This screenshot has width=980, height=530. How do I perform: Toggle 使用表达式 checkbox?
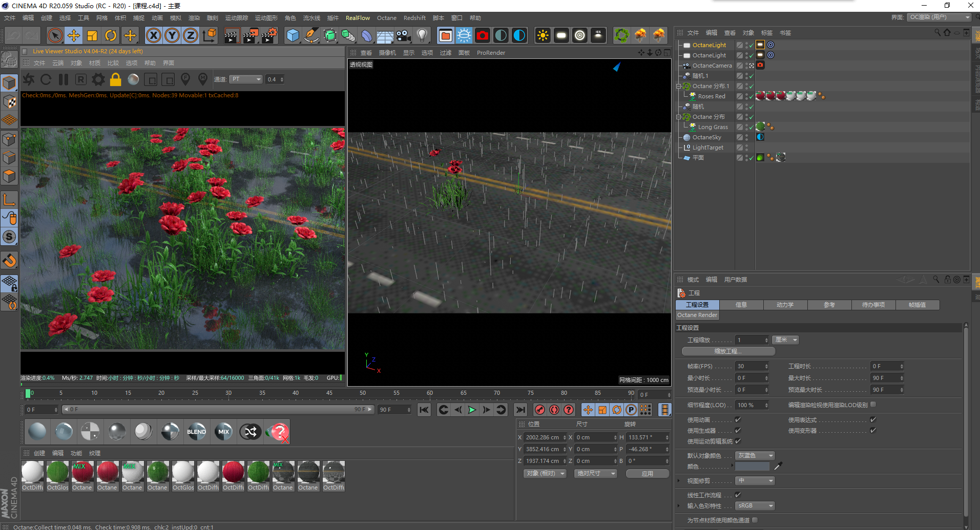coord(873,419)
